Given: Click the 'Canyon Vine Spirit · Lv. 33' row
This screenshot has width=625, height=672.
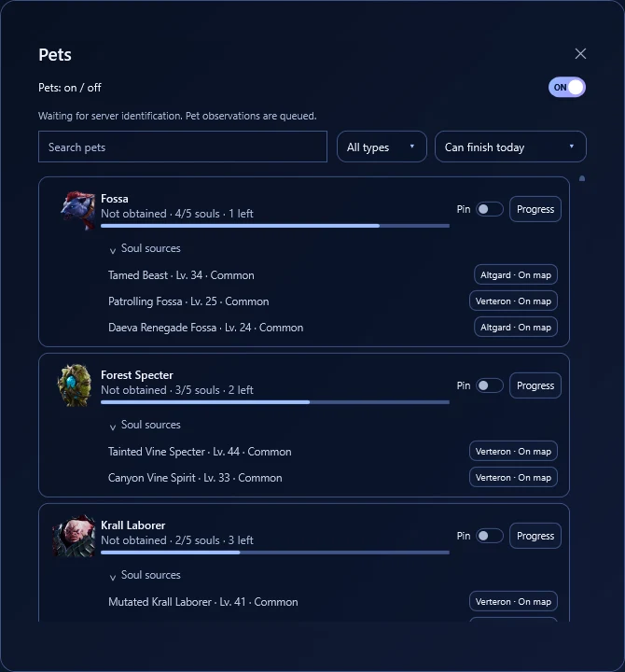Looking at the screenshot, I should [195, 478].
